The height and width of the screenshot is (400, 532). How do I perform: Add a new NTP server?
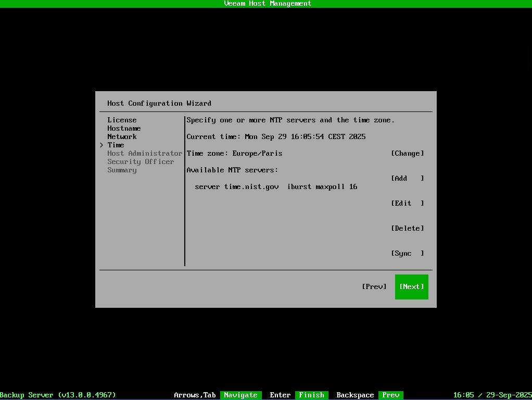pyautogui.click(x=407, y=178)
